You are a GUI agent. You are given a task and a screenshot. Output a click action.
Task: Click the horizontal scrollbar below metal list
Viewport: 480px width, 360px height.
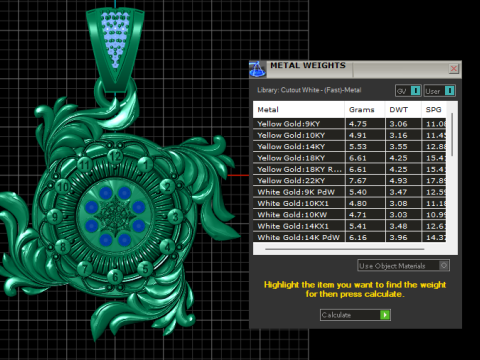pos(345,249)
